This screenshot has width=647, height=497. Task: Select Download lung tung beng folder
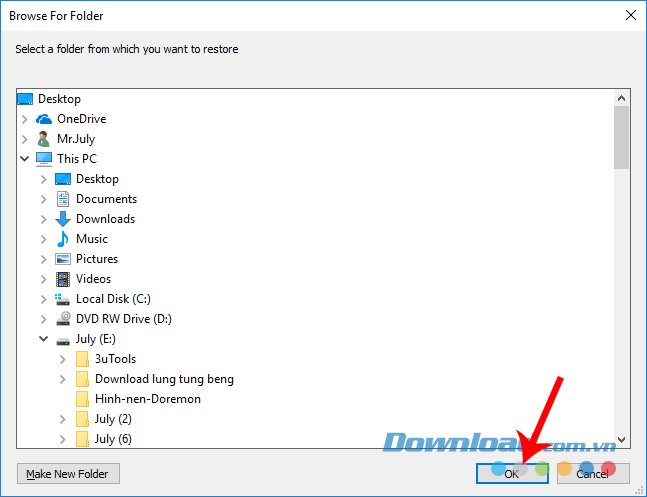pyautogui.click(x=164, y=379)
